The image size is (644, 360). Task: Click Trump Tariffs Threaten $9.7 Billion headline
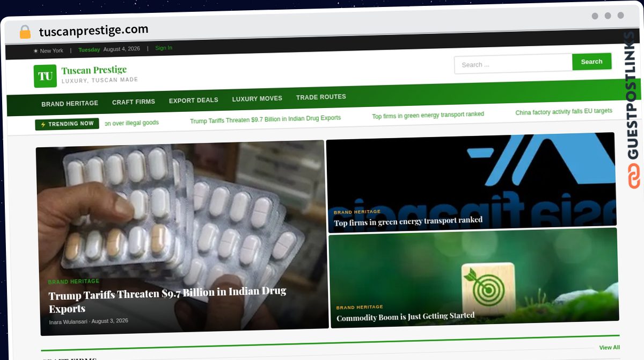click(x=167, y=300)
